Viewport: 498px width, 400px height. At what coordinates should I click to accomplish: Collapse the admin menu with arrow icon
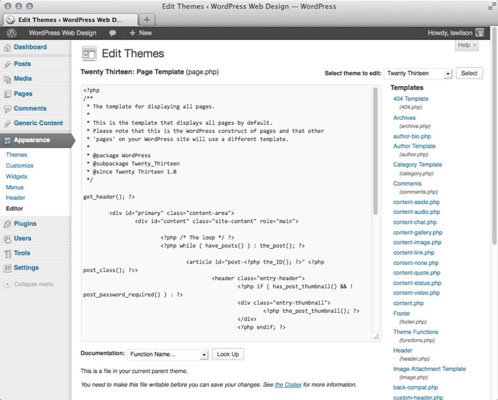7,284
